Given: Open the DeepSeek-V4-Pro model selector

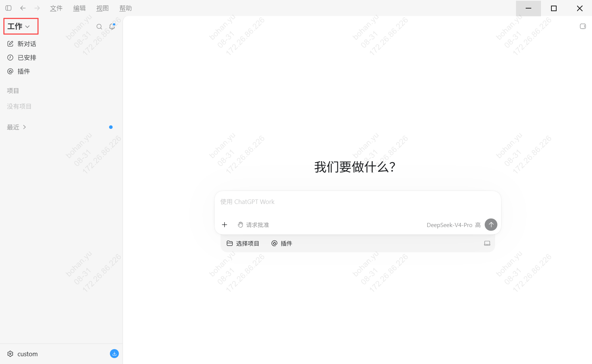Looking at the screenshot, I should (x=453, y=225).
